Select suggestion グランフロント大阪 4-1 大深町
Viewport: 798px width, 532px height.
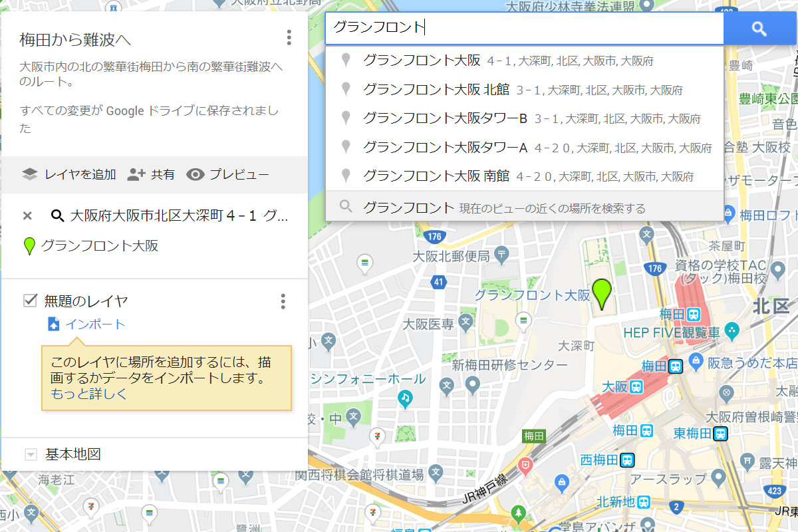pyautogui.click(x=525, y=61)
